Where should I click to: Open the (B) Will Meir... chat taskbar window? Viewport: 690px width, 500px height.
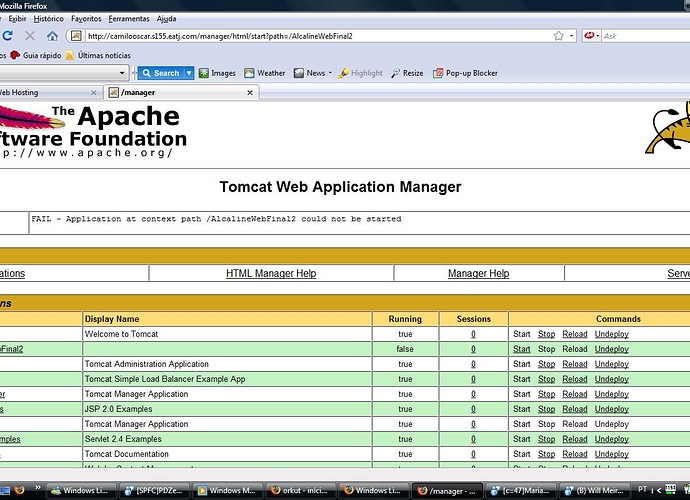click(594, 490)
